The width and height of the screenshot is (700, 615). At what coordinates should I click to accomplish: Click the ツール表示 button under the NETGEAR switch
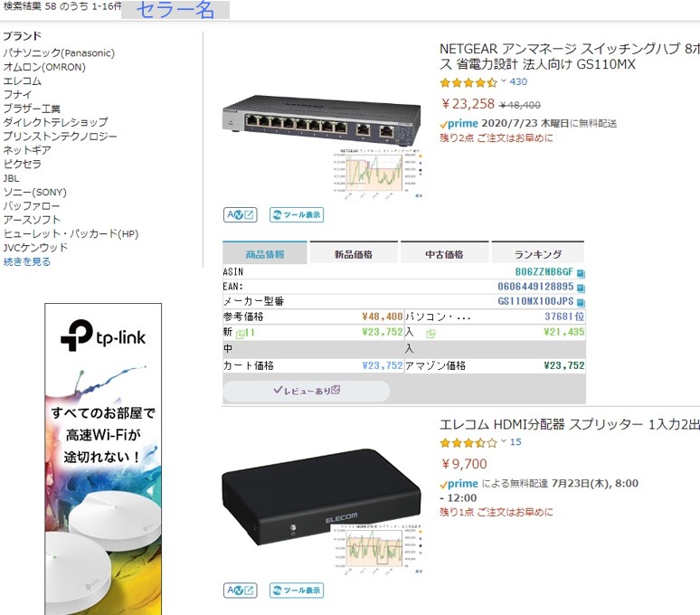[297, 214]
